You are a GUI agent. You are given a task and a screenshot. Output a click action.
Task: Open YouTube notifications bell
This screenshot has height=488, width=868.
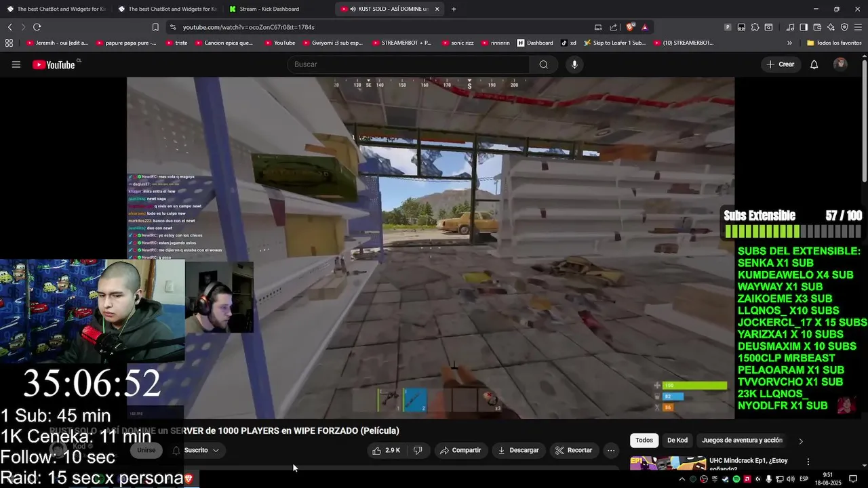click(x=814, y=64)
